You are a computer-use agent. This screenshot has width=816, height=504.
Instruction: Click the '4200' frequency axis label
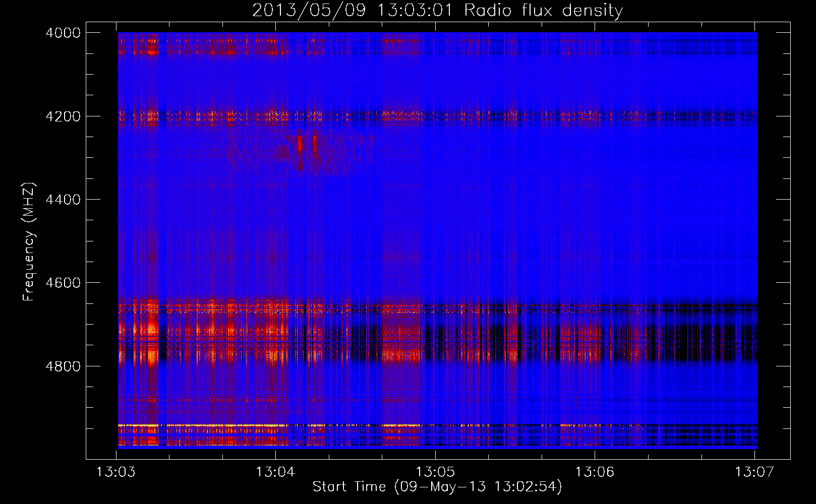[63, 116]
